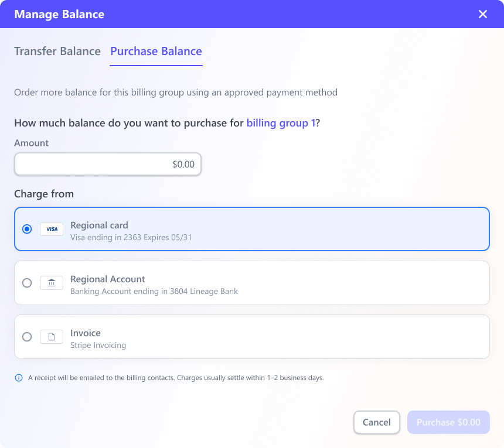Click the bank building icon
This screenshot has height=448, width=504.
[x=52, y=283]
